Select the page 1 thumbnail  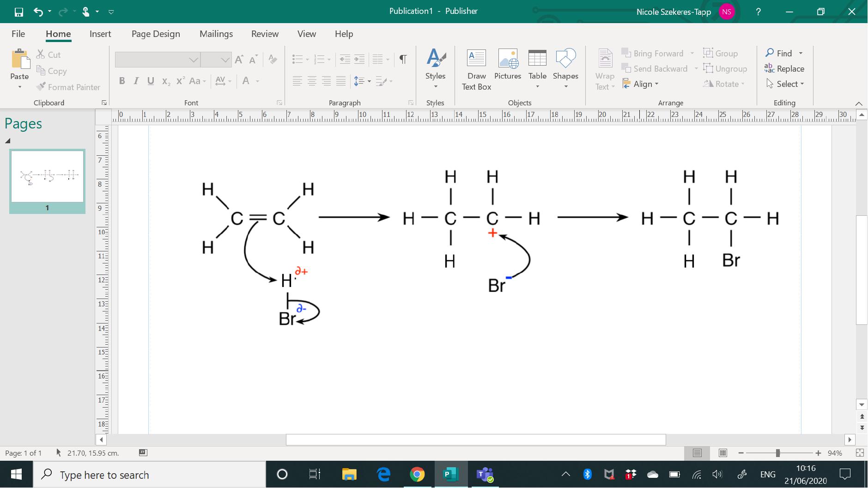click(x=47, y=176)
